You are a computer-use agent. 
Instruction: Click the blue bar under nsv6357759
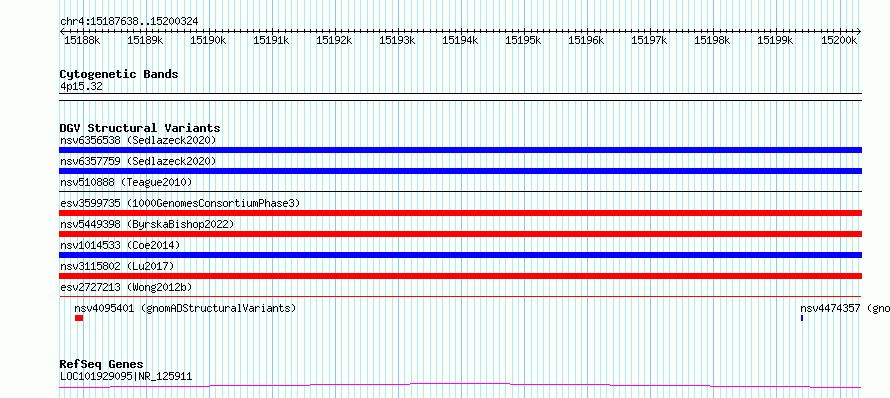(460, 171)
